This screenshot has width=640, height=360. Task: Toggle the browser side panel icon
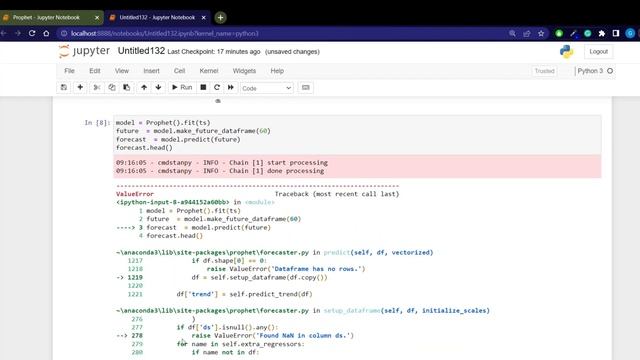pos(616,33)
